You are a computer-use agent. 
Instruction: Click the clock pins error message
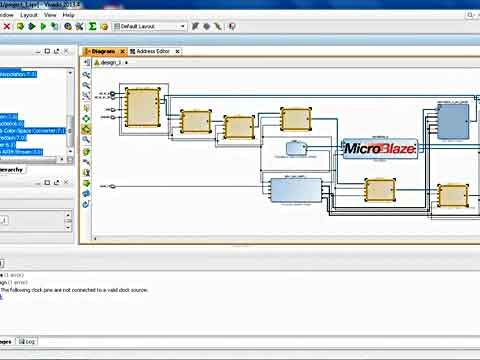(74, 290)
